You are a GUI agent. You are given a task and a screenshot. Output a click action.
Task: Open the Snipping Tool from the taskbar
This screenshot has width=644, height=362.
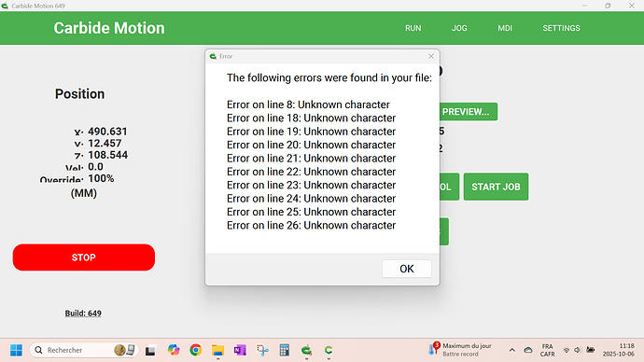(262, 350)
